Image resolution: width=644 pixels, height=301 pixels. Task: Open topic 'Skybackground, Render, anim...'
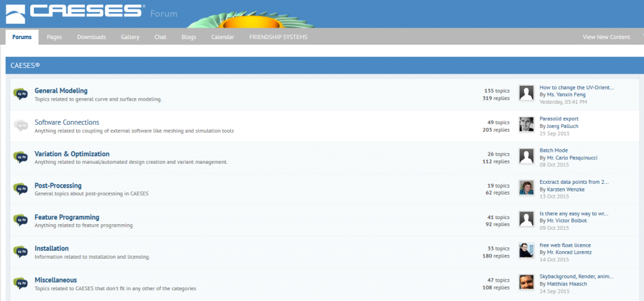[577, 276]
